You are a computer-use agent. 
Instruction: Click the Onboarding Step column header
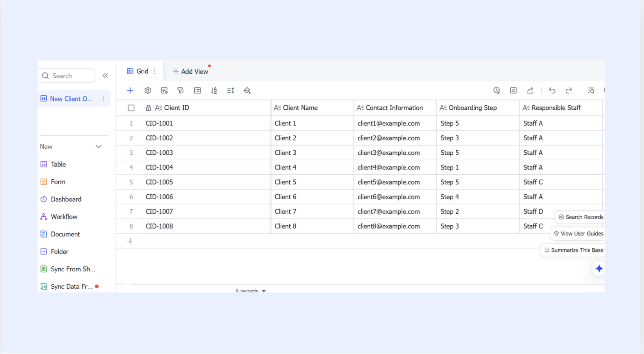point(478,108)
